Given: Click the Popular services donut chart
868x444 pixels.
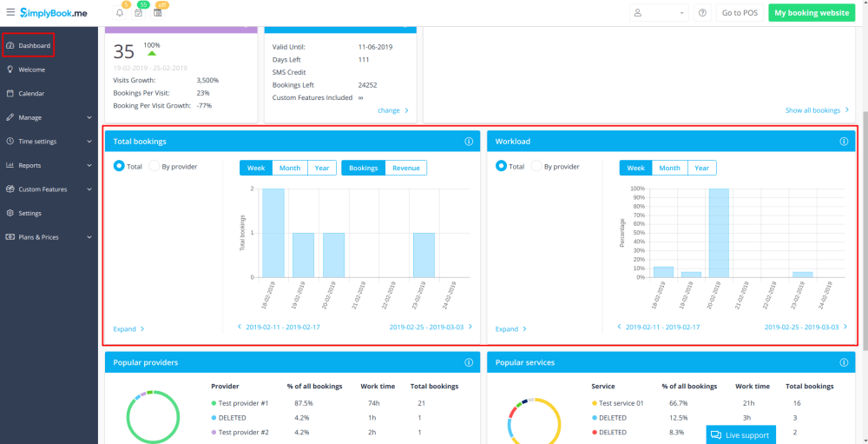Looking at the screenshot, I should click(x=534, y=421).
